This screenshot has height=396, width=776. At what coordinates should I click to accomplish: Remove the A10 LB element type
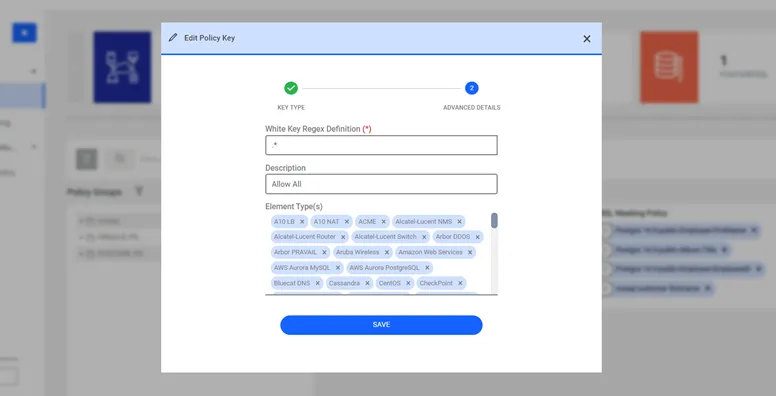coord(302,222)
